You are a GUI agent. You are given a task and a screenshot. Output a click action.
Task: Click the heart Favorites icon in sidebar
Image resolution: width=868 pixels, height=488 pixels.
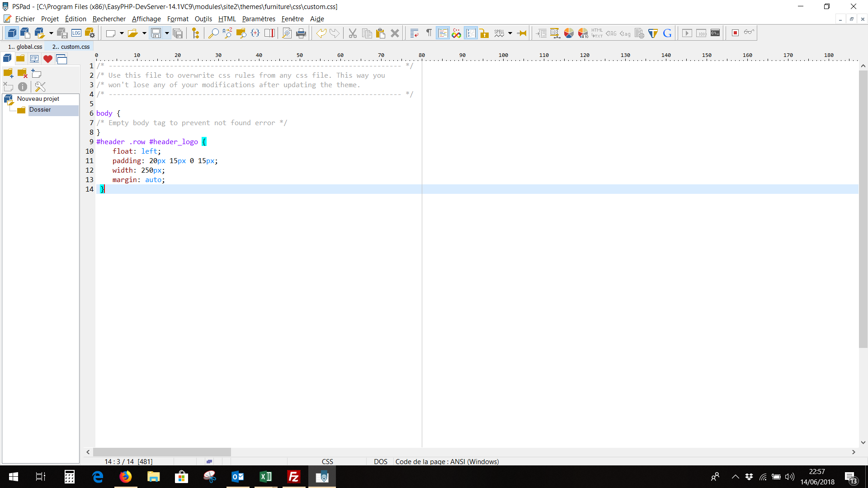tap(48, 59)
